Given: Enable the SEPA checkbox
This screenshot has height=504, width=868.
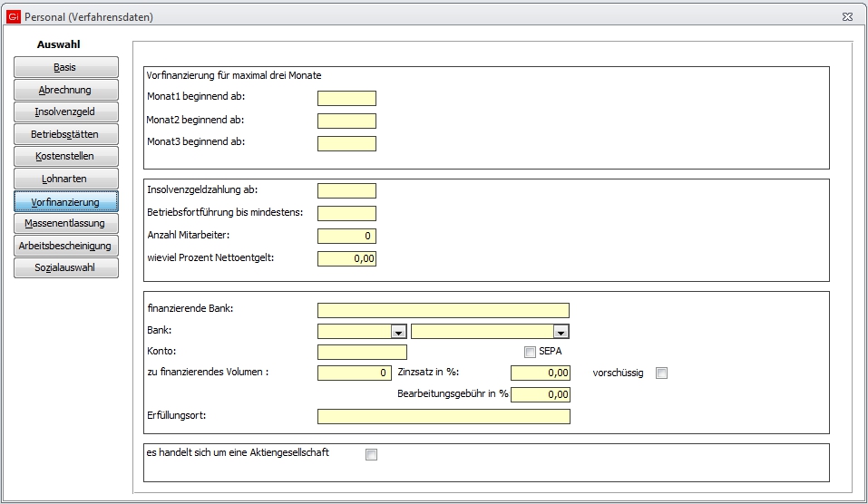Looking at the screenshot, I should [x=530, y=352].
